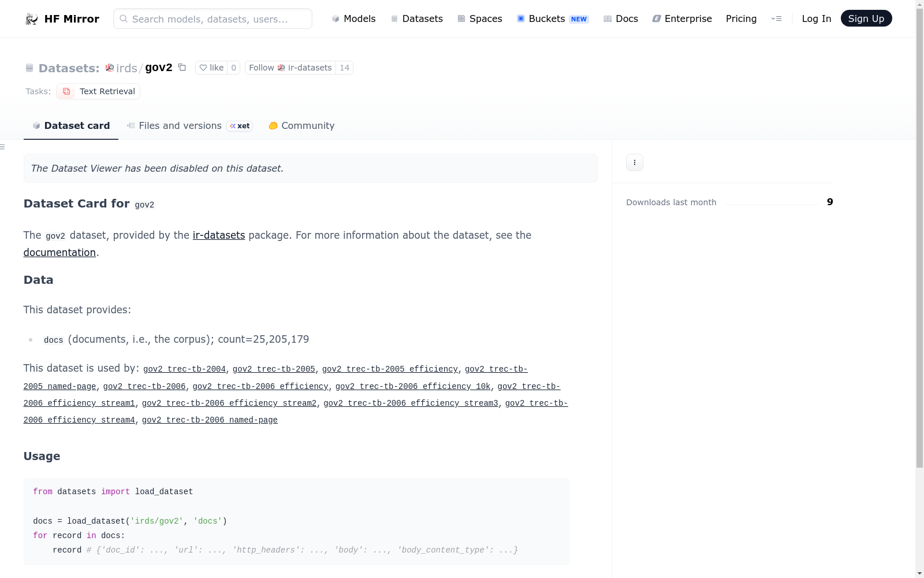Click the Usage heading

pos(42,456)
